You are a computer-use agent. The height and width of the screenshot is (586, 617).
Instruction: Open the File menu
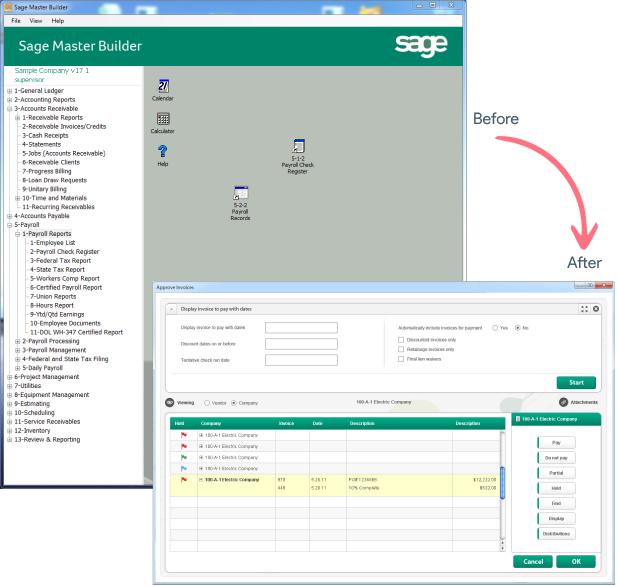coord(16,21)
